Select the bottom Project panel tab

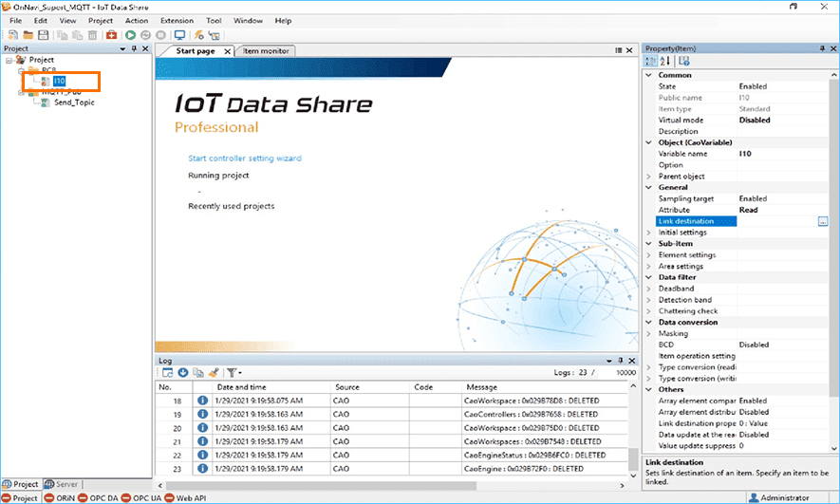[x=20, y=484]
